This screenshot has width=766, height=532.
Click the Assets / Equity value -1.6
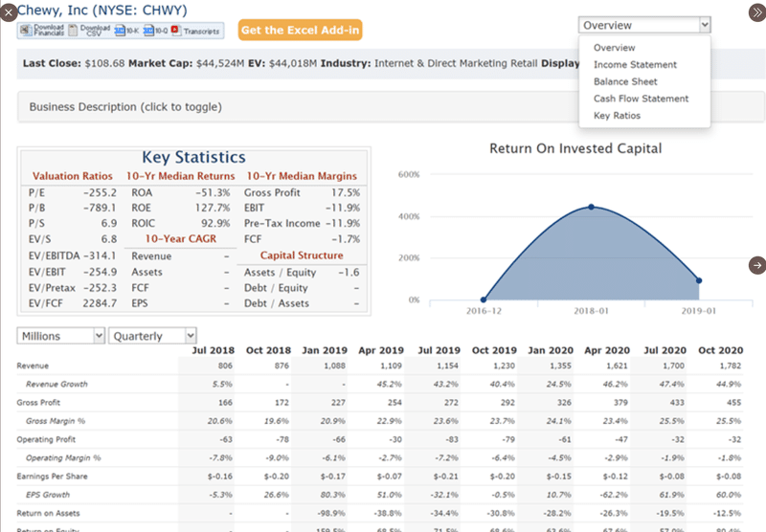click(349, 273)
